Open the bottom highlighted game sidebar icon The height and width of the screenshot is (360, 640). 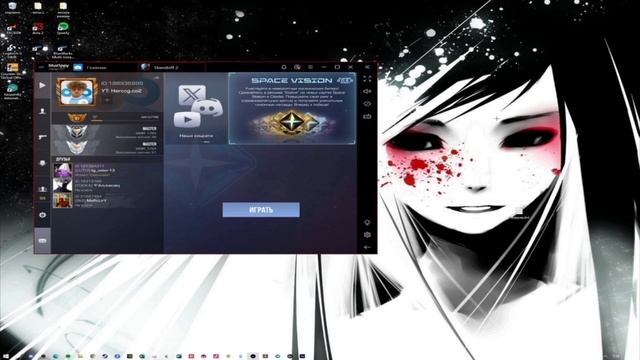point(42,240)
